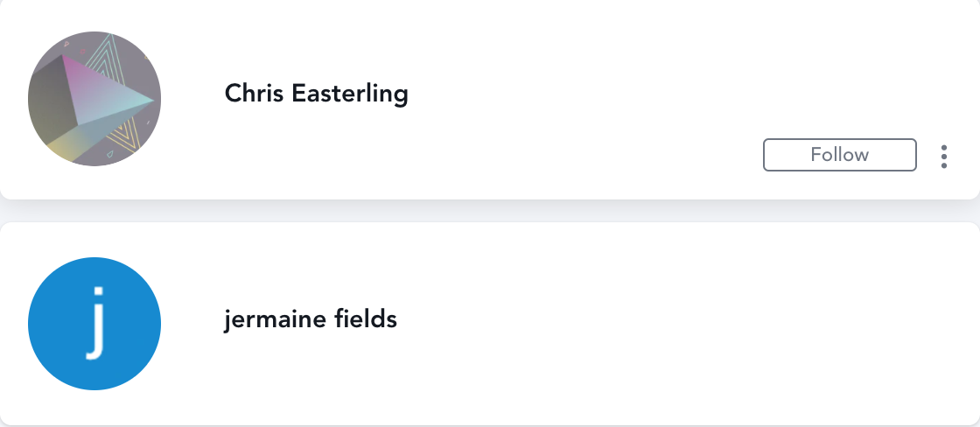
Task: Start following the user Chris Easterling
Action: [839, 154]
